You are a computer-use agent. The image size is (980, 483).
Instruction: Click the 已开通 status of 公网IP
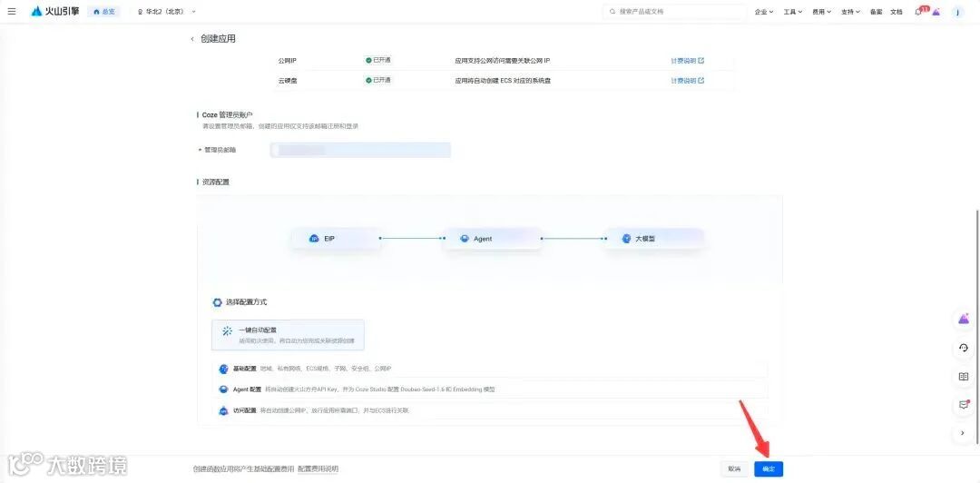point(378,60)
